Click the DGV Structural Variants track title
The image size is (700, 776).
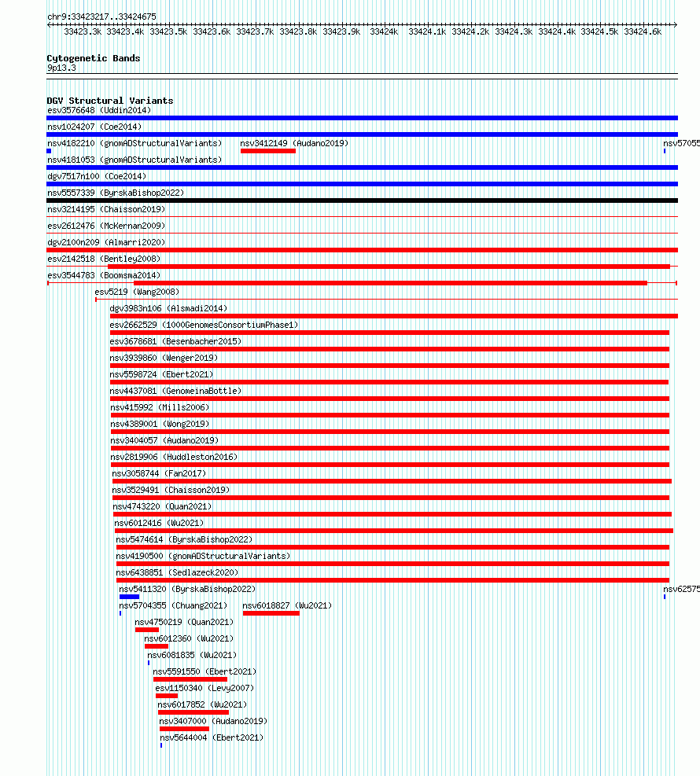[110, 101]
